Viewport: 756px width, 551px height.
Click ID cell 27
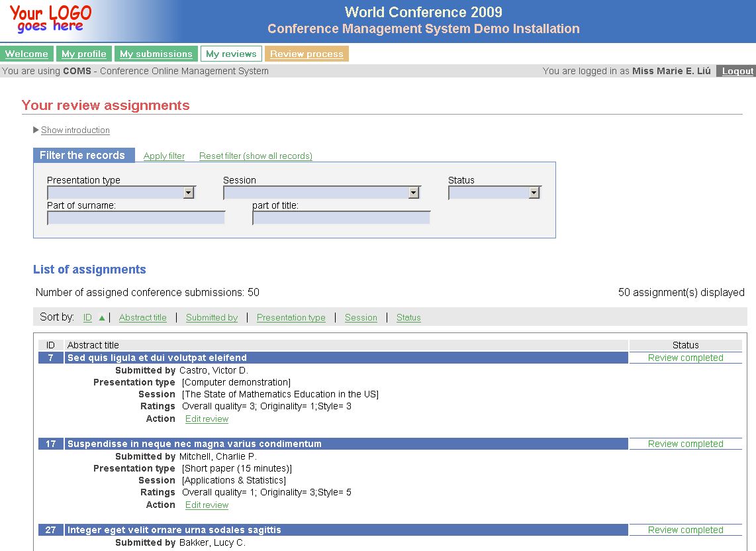pos(50,530)
